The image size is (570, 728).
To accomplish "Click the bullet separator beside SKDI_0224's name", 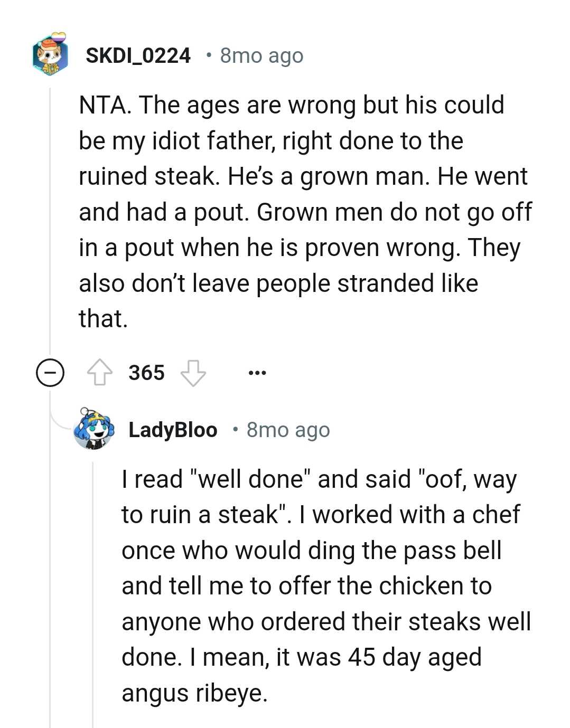I will point(209,55).
